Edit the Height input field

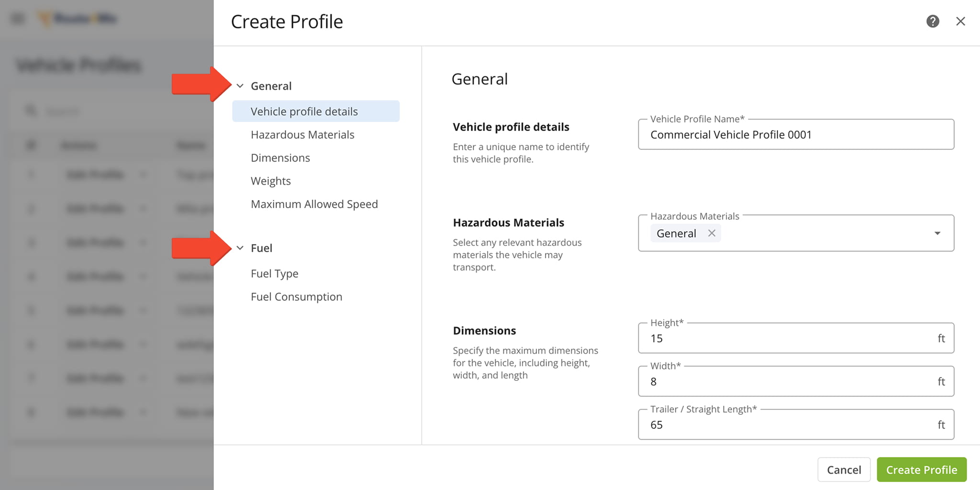point(790,339)
